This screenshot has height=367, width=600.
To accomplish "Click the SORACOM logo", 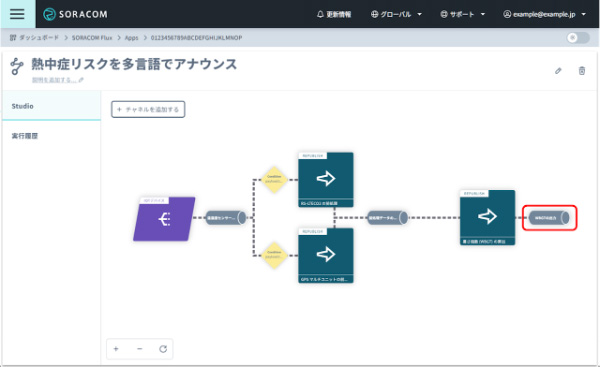I will tap(75, 14).
